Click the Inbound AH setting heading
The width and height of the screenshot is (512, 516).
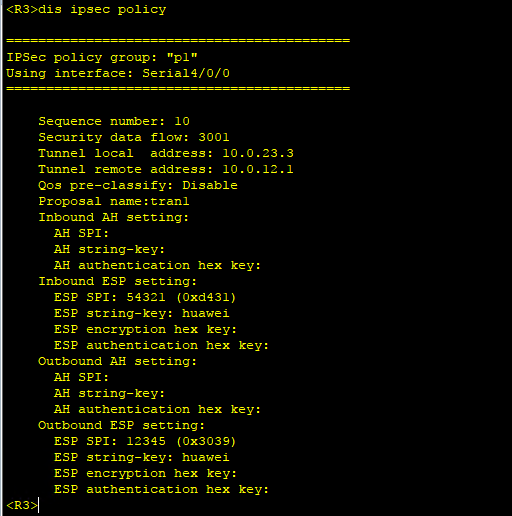[114, 217]
